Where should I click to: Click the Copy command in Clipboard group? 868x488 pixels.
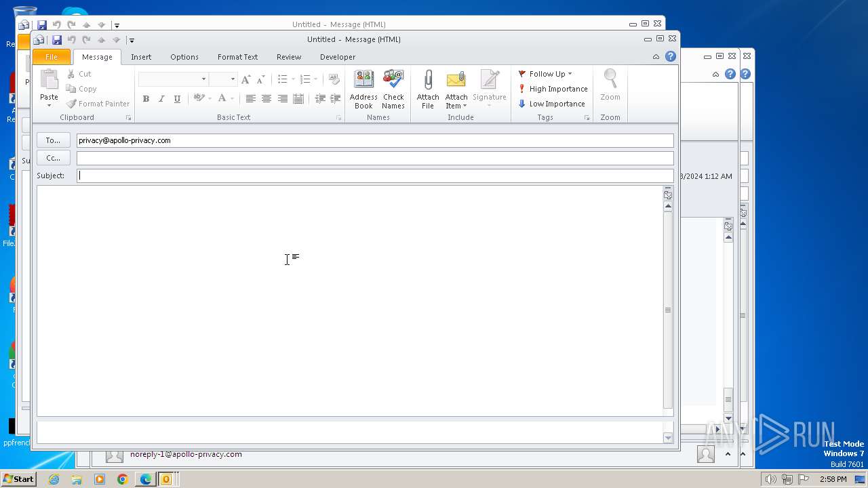(81, 89)
